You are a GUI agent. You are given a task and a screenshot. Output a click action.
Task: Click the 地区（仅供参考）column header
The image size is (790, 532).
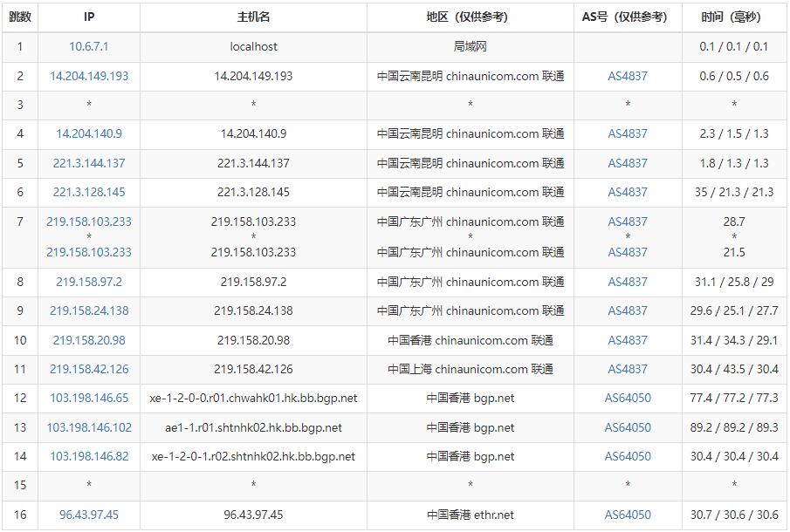[470, 17]
